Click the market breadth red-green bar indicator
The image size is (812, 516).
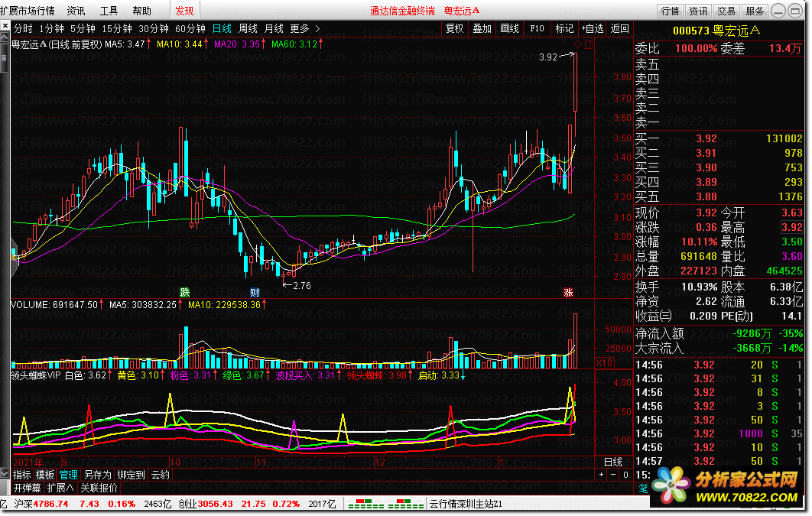[x=386, y=504]
